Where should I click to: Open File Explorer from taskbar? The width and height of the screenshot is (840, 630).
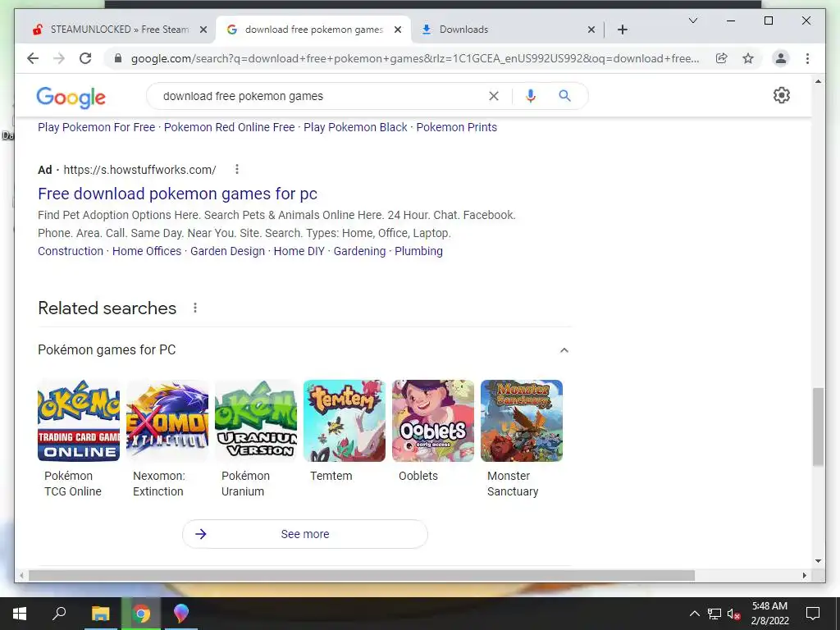(100, 614)
